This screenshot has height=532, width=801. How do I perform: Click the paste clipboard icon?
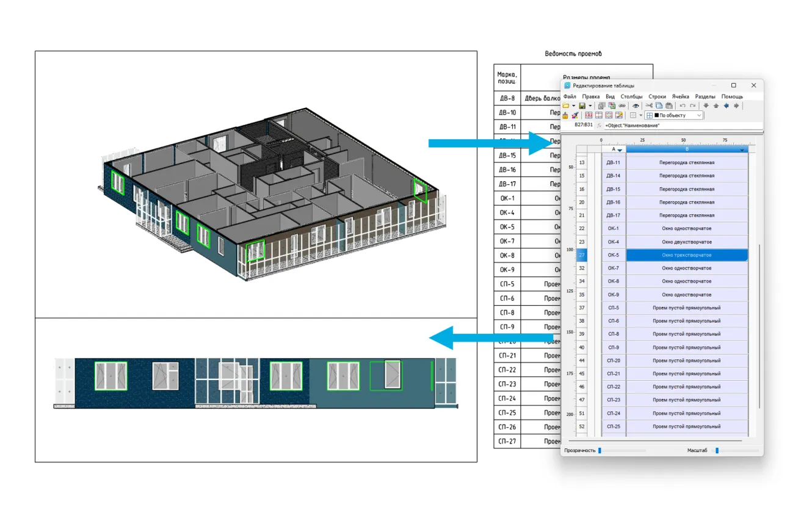pos(668,106)
